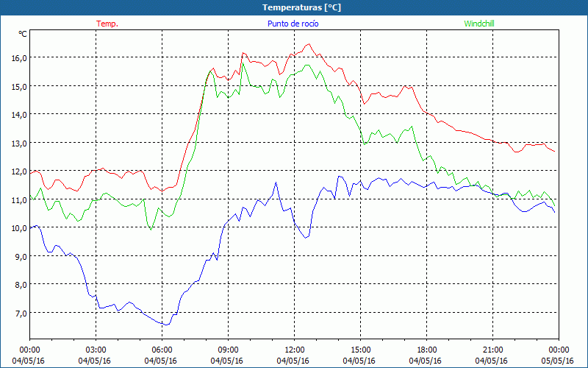Select the 9,0 y-axis value
The width and height of the screenshot is (588, 368).
[x=21, y=257]
